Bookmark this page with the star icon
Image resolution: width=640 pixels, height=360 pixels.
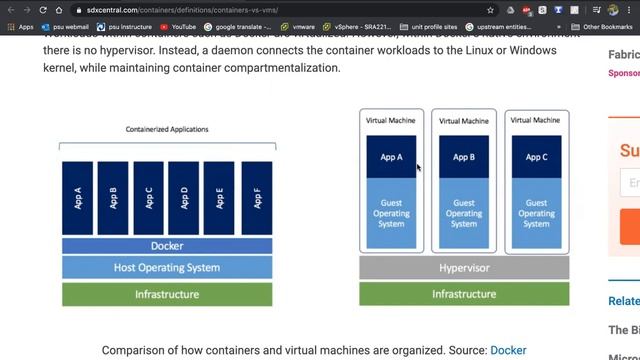[x=490, y=10]
